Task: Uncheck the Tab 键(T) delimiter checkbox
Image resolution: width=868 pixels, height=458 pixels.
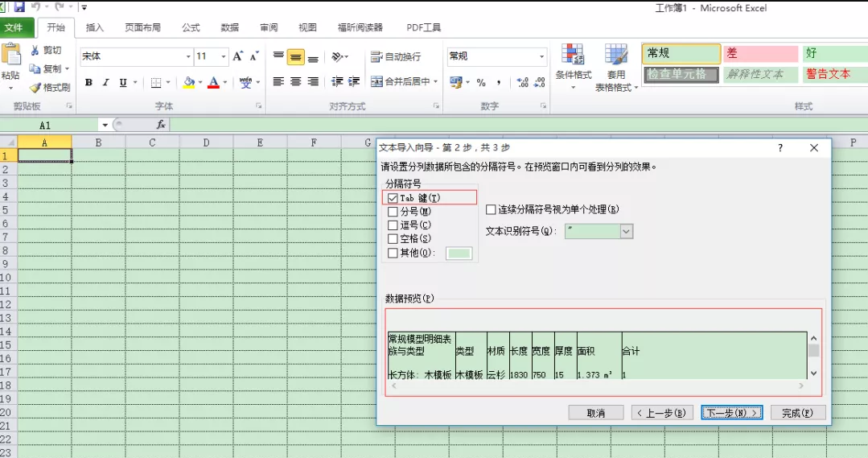Action: [393, 198]
